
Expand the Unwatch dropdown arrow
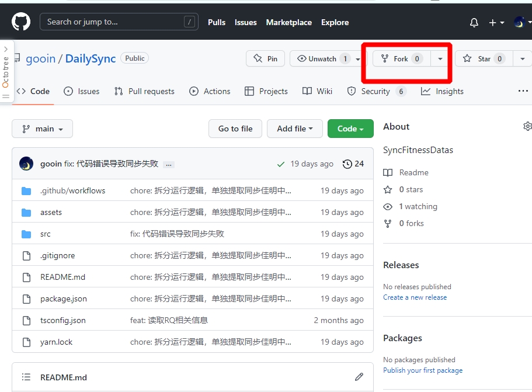point(357,59)
